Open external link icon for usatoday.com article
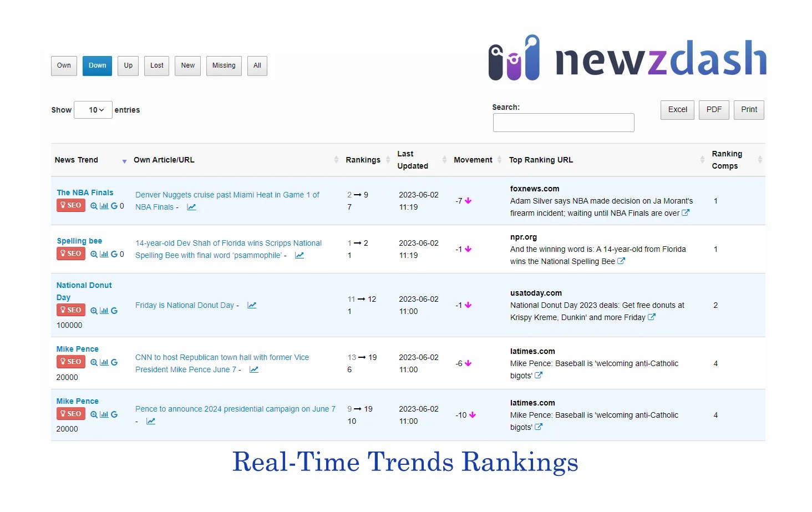 [x=652, y=317]
